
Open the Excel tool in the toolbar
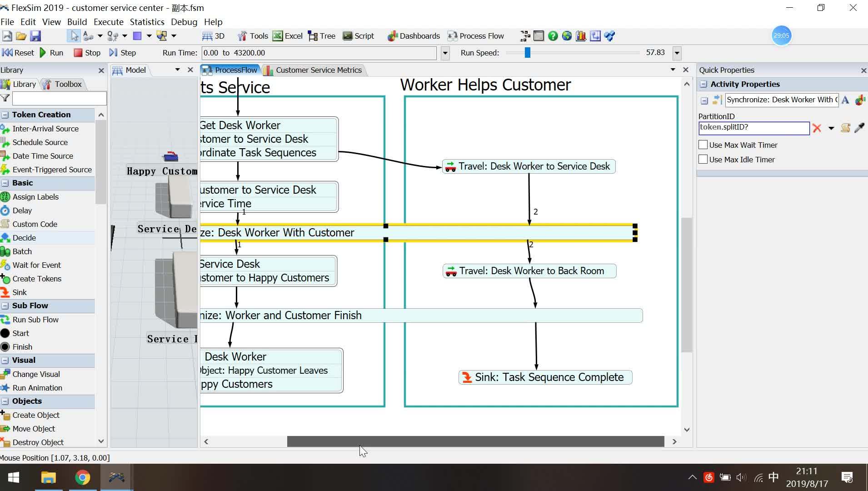pyautogui.click(x=288, y=36)
